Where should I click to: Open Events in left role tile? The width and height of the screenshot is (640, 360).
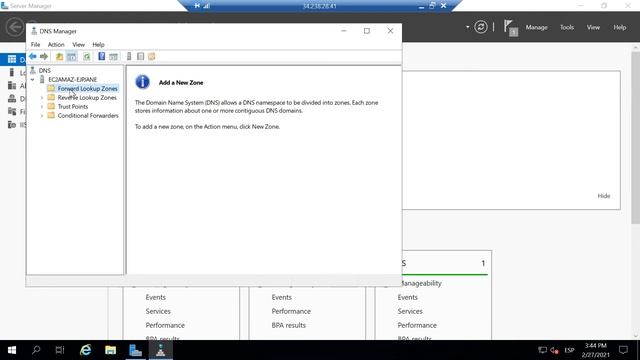156,297
